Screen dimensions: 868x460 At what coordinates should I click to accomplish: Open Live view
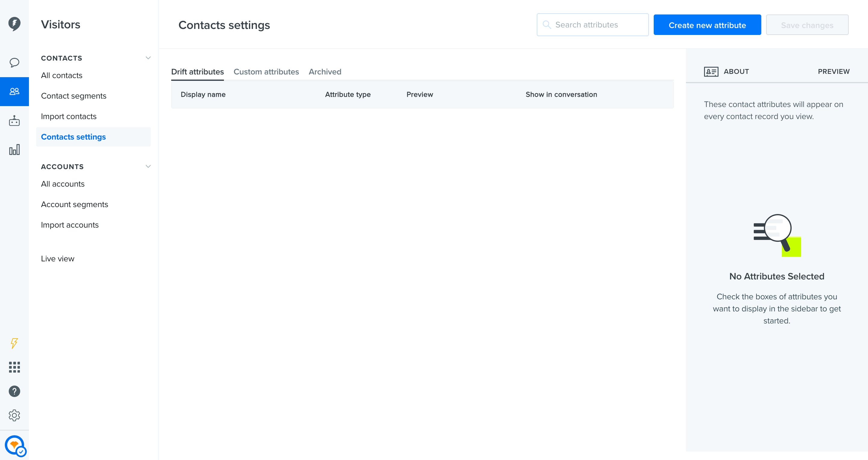pos(58,259)
